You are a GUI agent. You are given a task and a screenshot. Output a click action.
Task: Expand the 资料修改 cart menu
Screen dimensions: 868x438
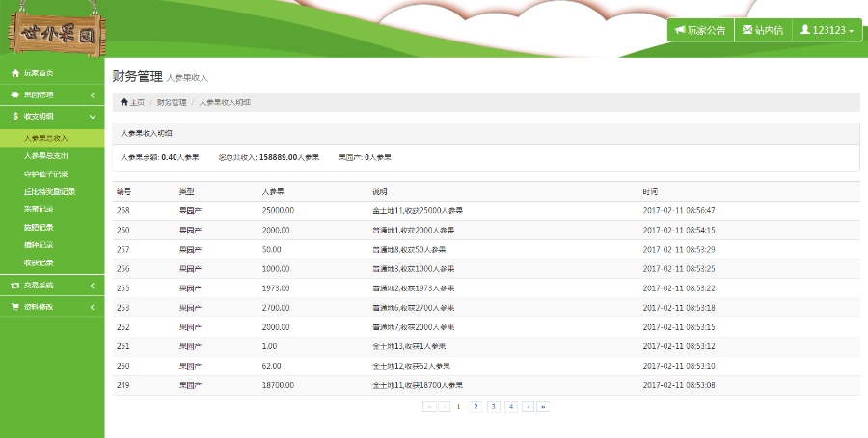pos(52,306)
